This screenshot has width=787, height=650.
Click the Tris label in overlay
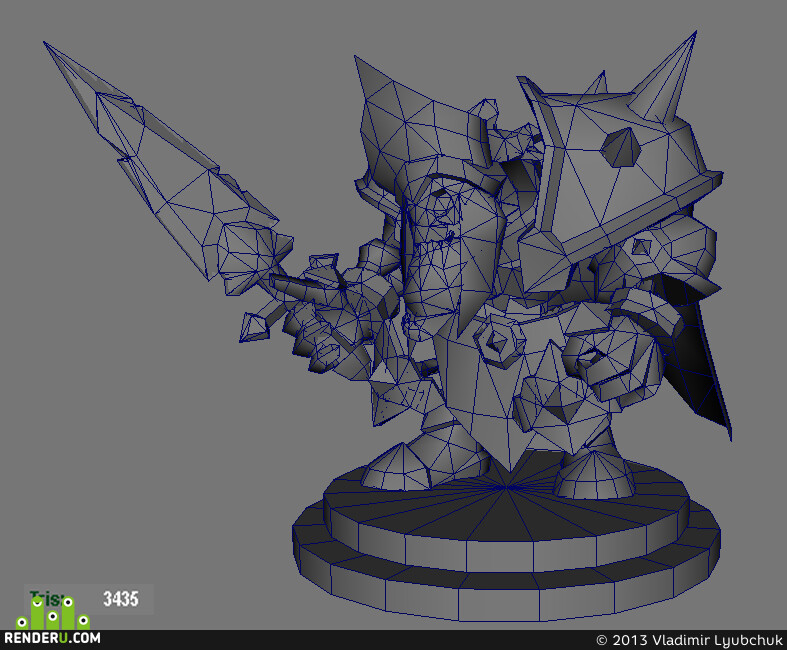46,598
